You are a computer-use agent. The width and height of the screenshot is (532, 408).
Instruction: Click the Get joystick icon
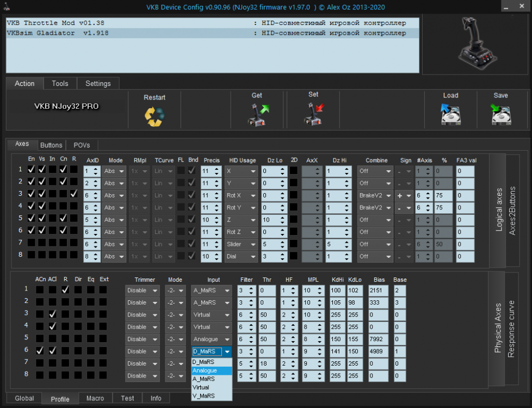259,115
